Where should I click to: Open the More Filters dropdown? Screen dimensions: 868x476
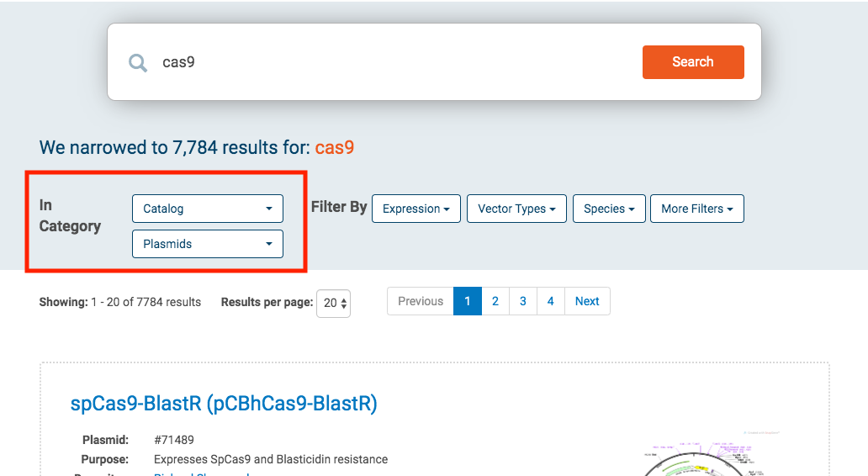coord(697,209)
